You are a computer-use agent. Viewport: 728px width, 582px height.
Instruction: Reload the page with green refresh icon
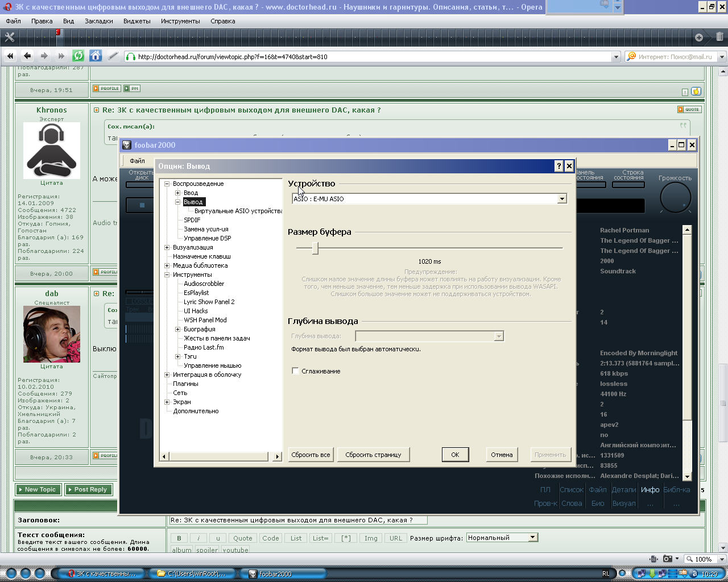tap(78, 56)
